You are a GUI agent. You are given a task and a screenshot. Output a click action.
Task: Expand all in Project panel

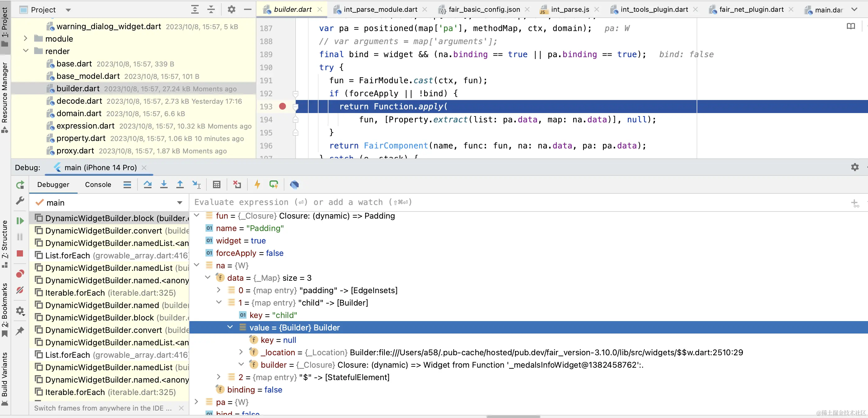[x=195, y=9]
